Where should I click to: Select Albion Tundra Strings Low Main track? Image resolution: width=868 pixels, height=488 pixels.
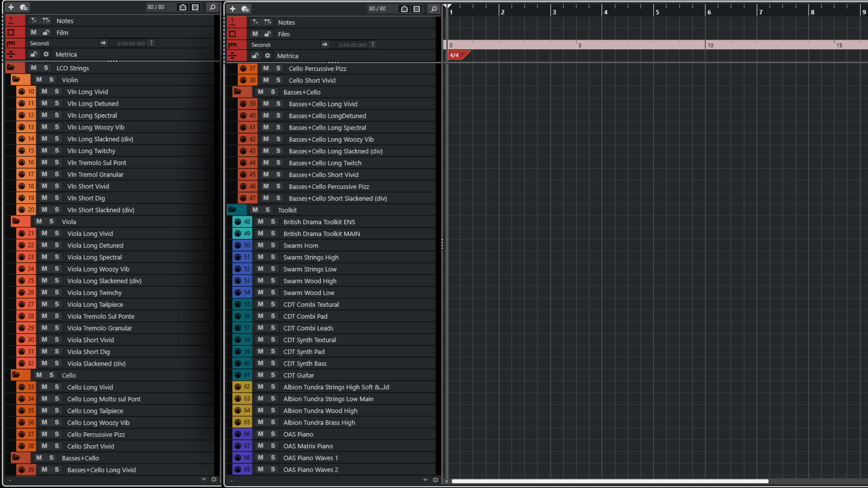[334, 399]
